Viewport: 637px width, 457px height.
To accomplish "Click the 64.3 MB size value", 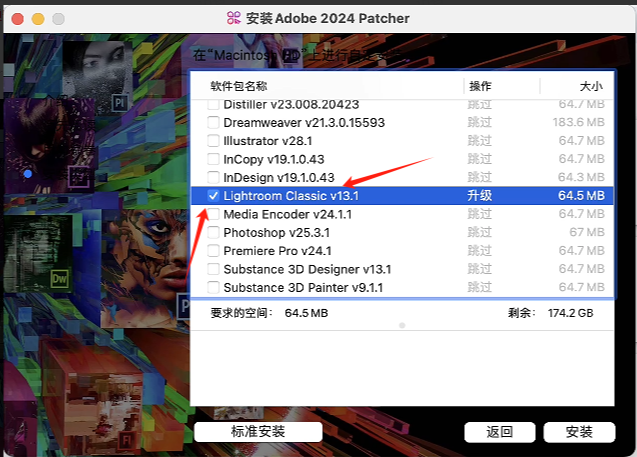I will pyautogui.click(x=581, y=177).
